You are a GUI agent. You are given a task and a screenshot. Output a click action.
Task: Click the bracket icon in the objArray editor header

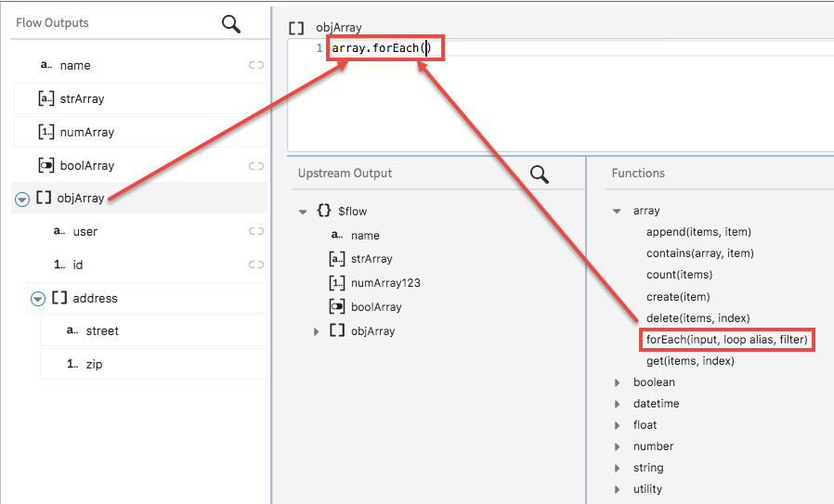(x=296, y=28)
